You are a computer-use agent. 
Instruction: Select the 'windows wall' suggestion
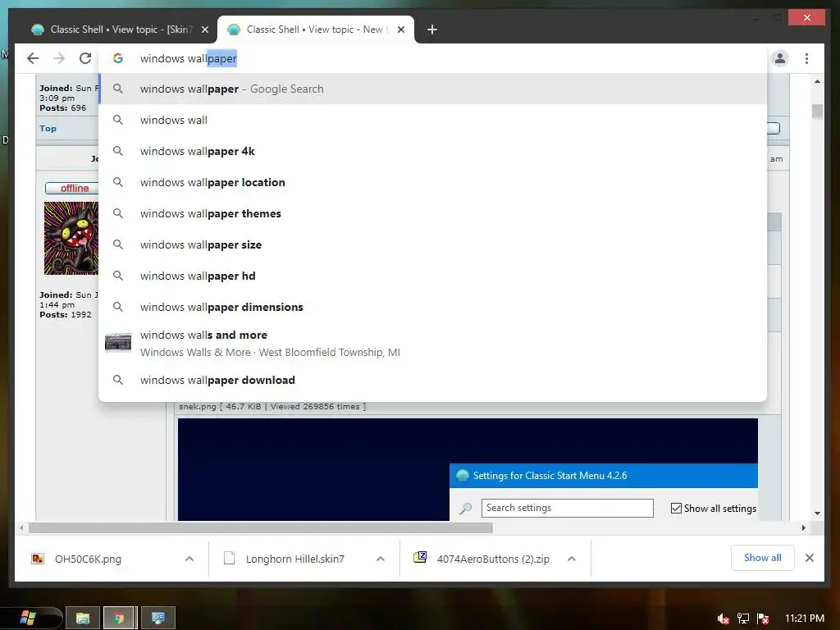pos(433,120)
